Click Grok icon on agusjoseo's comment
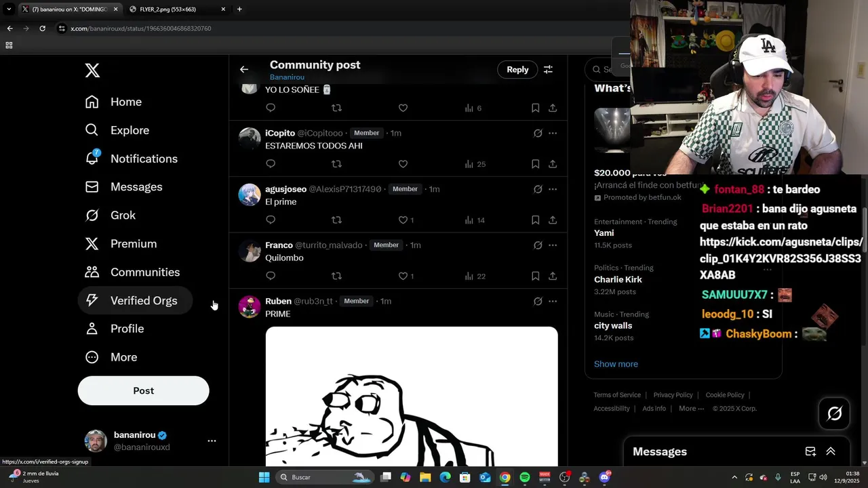This screenshot has width=868, height=488. (538, 189)
